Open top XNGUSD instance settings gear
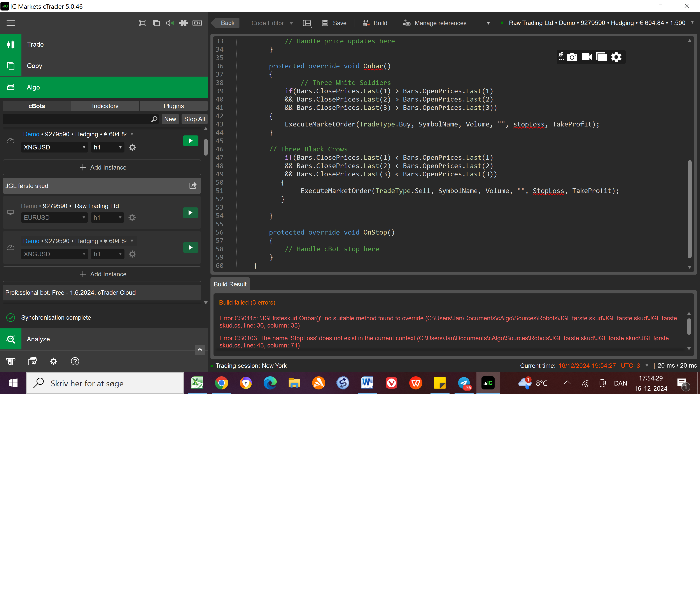The image size is (700, 589). click(x=132, y=147)
